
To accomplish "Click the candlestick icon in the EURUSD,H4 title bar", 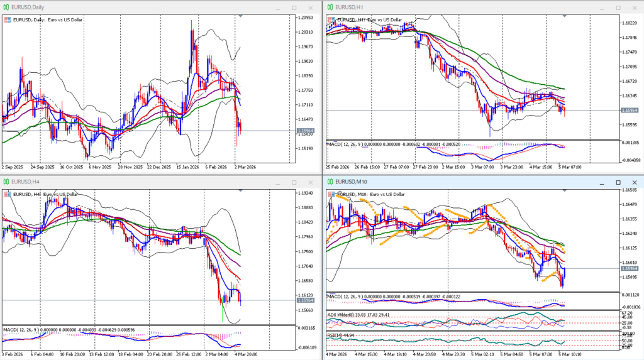I will click(x=6, y=182).
